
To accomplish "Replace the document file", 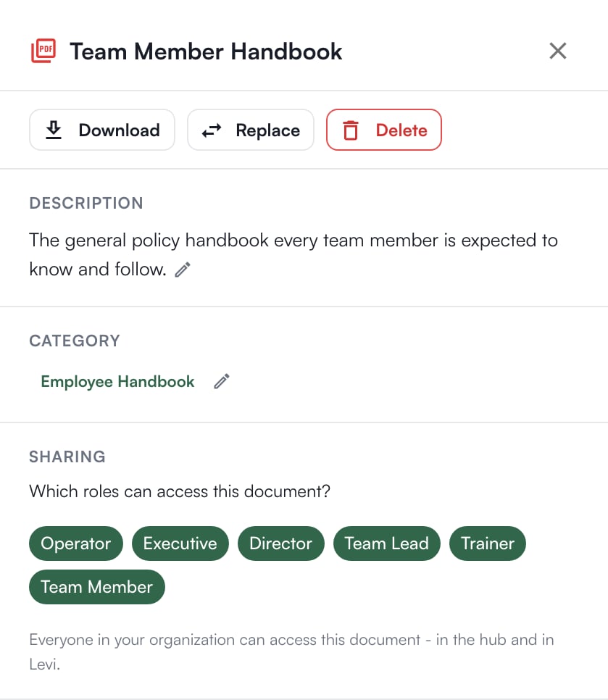I will coord(251,130).
